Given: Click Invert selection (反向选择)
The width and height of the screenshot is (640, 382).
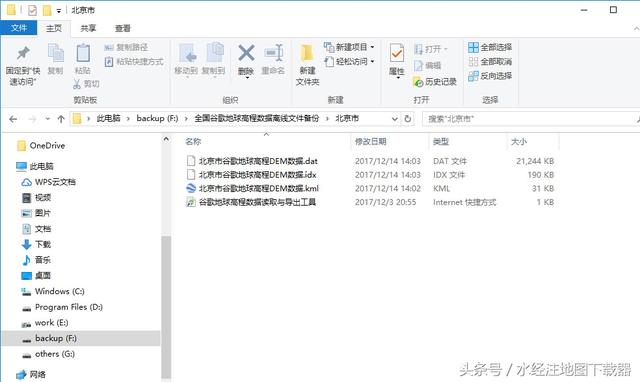Looking at the screenshot, I should [490, 76].
